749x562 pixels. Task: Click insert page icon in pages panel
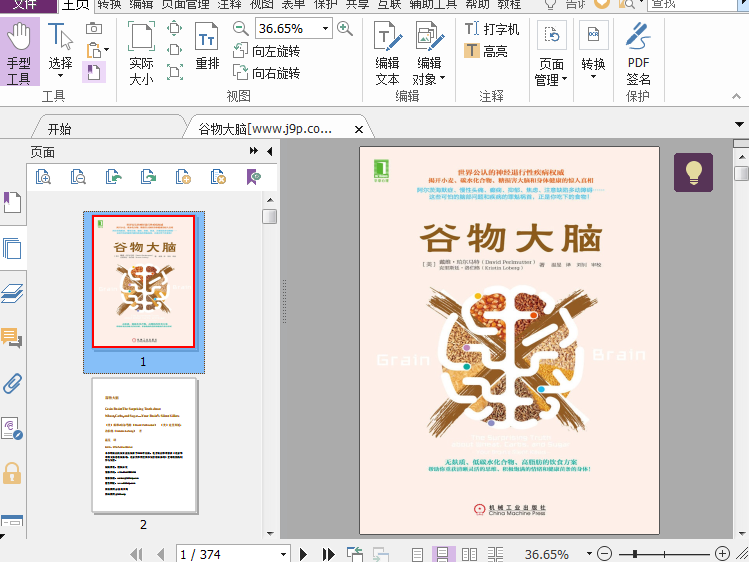[183, 177]
